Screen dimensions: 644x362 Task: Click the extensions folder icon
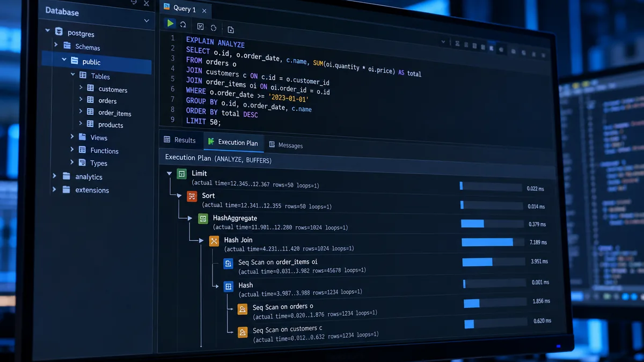tap(67, 189)
